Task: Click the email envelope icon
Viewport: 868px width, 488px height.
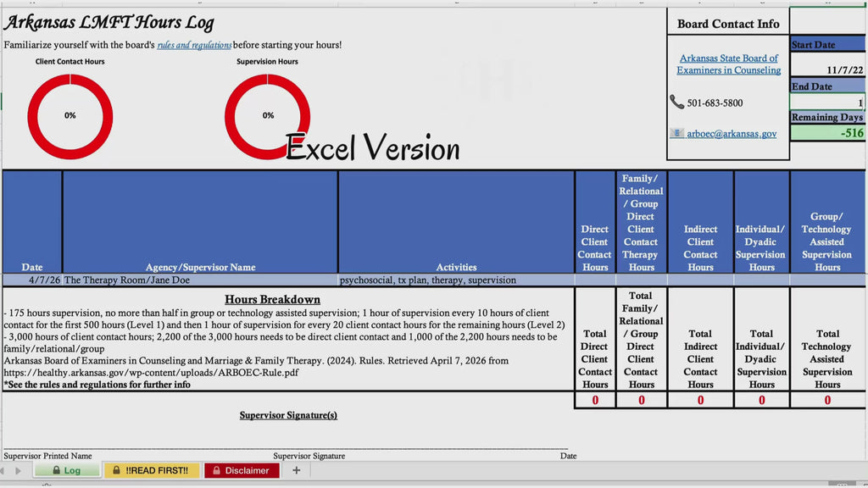Action: pyautogui.click(x=676, y=133)
